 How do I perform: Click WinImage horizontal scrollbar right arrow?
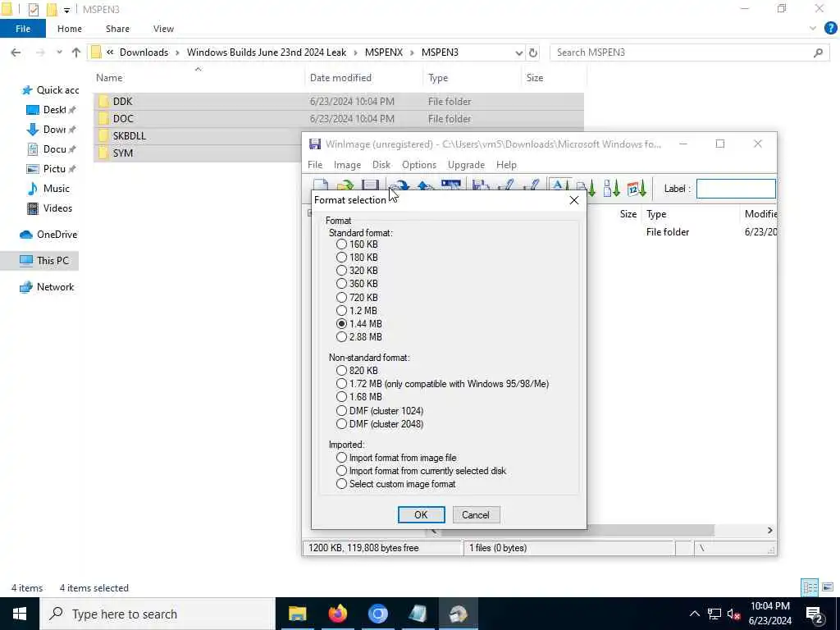[x=769, y=530]
